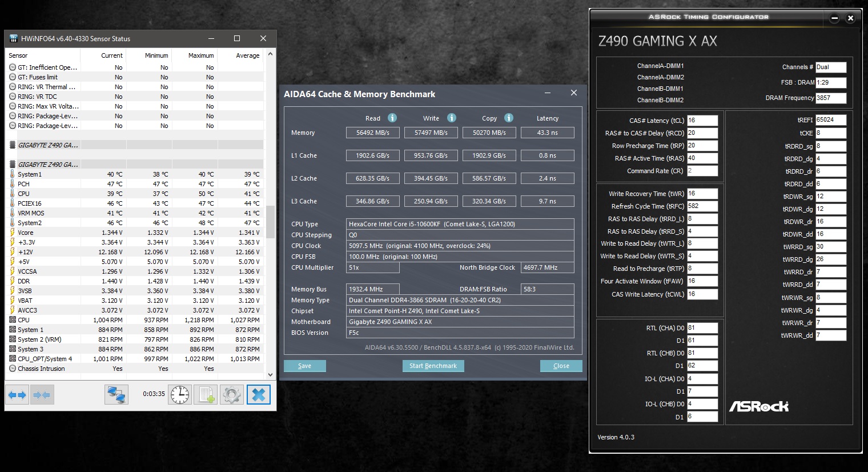The height and width of the screenshot is (472, 868).
Task: Reset the elapsed timer using the clock icon
Action: [180, 395]
